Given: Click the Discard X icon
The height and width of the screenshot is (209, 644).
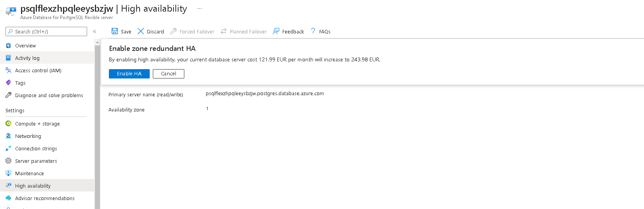Looking at the screenshot, I should [x=141, y=31].
